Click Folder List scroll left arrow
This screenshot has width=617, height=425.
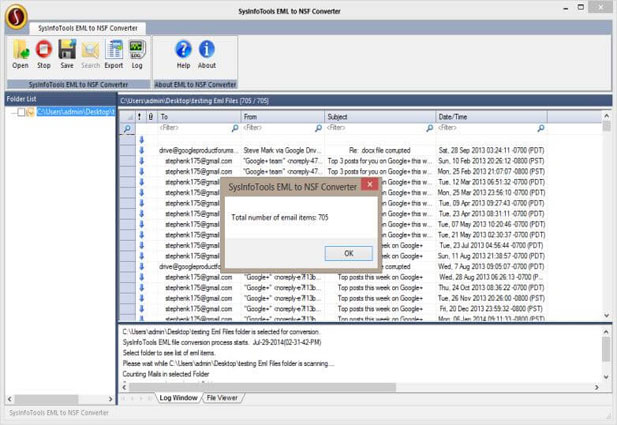pos(9,399)
